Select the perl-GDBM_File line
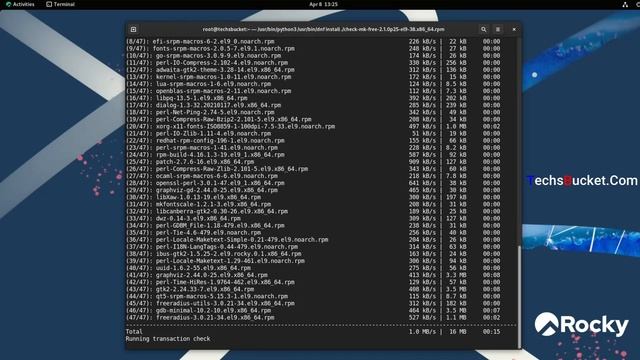This screenshot has width=640, height=360. 313,225
